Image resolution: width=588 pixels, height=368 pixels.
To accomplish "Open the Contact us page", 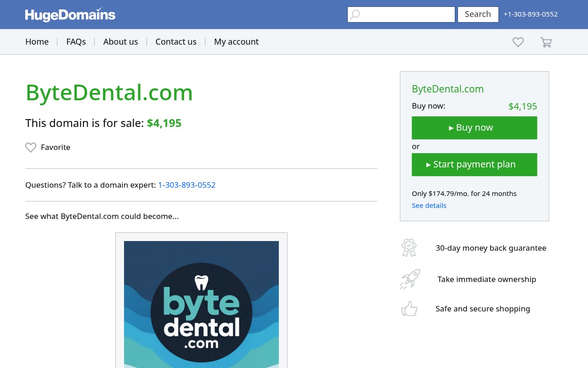I will [176, 42].
